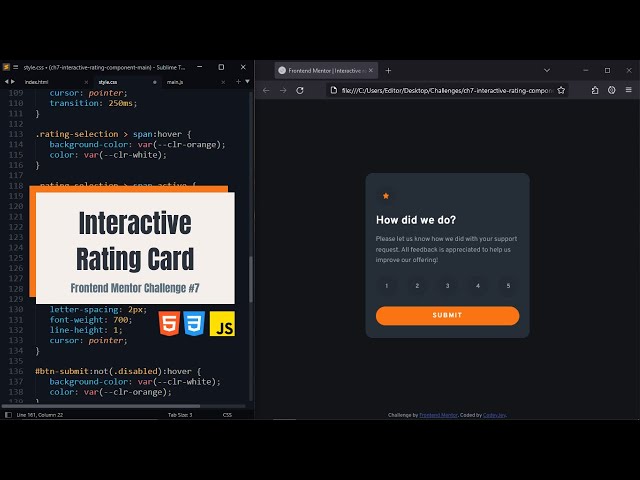This screenshot has width=640, height=480.
Task: Click the orange SUBMIT button
Action: click(447, 316)
